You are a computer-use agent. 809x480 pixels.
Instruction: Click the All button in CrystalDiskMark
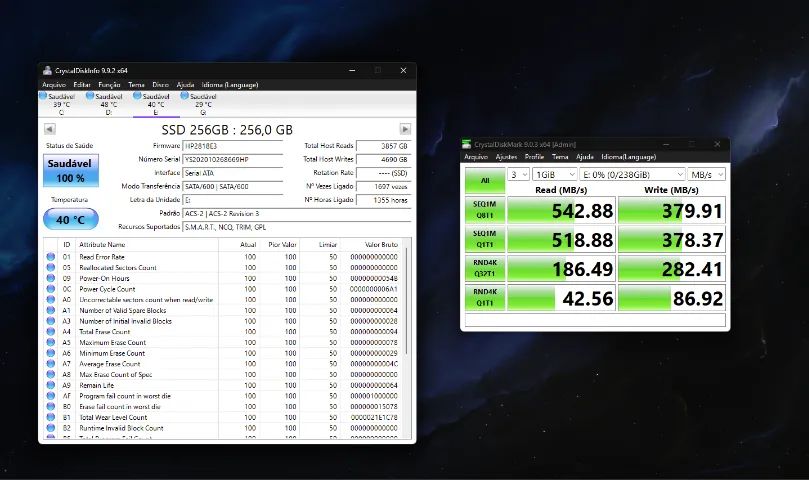(x=485, y=181)
